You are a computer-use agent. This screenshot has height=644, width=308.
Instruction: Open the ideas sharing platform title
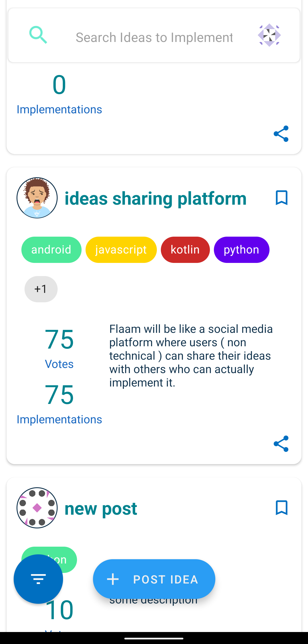point(156,198)
